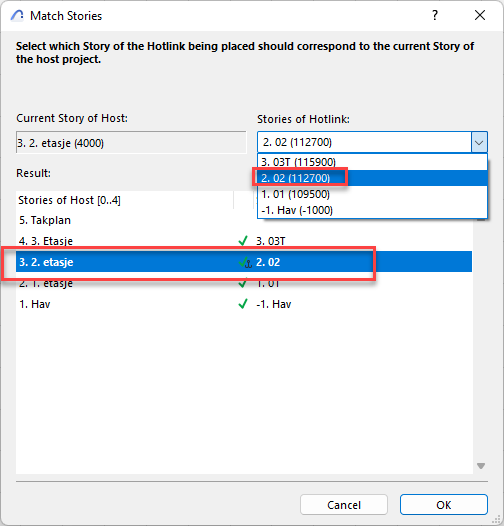Click the Stories of Host column header
The height and width of the screenshot is (526, 504).
pyautogui.click(x=125, y=200)
